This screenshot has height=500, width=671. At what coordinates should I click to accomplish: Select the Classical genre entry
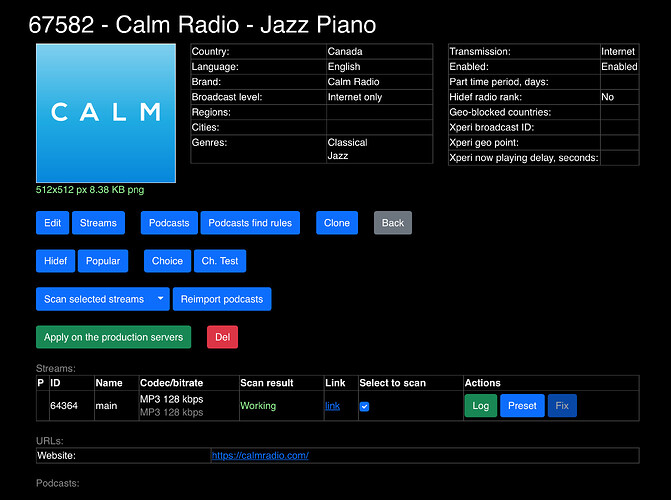pyautogui.click(x=347, y=143)
